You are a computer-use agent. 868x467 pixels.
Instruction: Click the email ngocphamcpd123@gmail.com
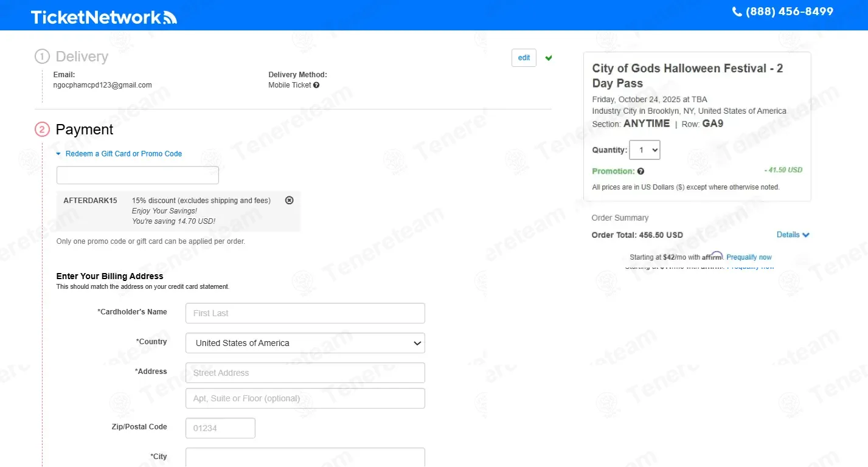(103, 85)
